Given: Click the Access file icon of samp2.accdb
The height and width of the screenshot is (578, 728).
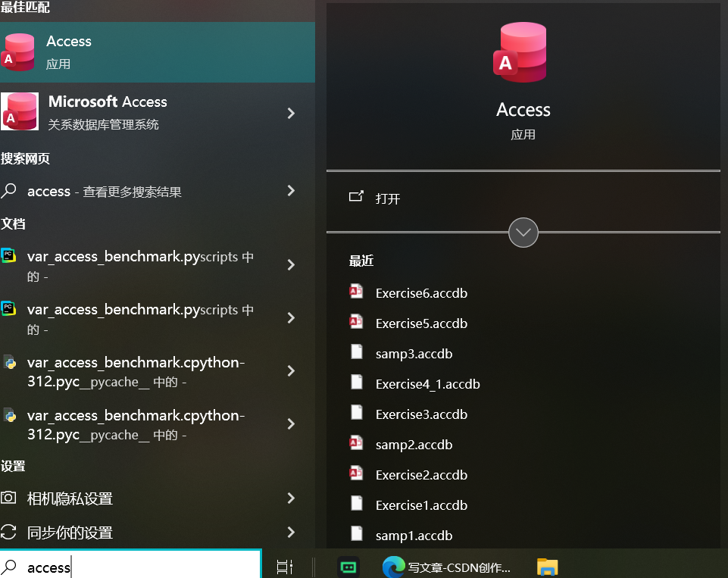Looking at the screenshot, I should click(356, 443).
